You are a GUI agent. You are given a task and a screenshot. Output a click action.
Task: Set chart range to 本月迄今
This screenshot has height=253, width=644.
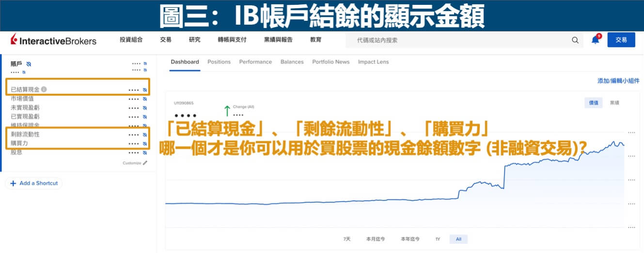tap(376, 239)
